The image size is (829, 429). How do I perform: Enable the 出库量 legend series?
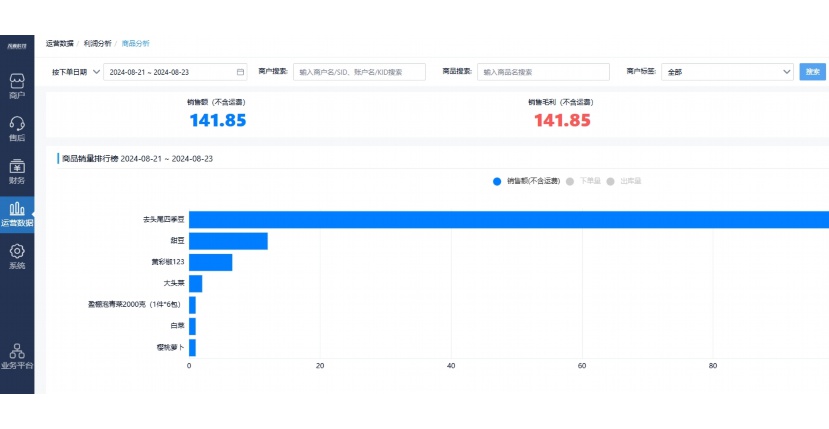pos(624,181)
